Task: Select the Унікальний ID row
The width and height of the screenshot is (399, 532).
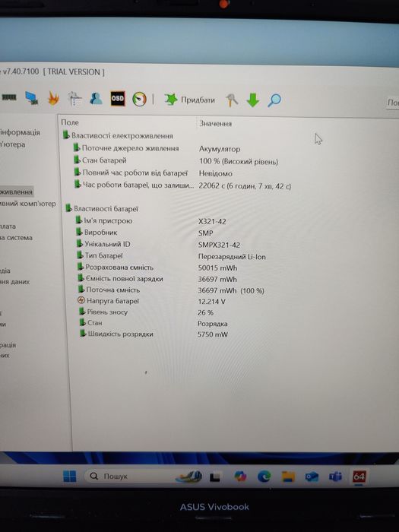Action: (103, 244)
